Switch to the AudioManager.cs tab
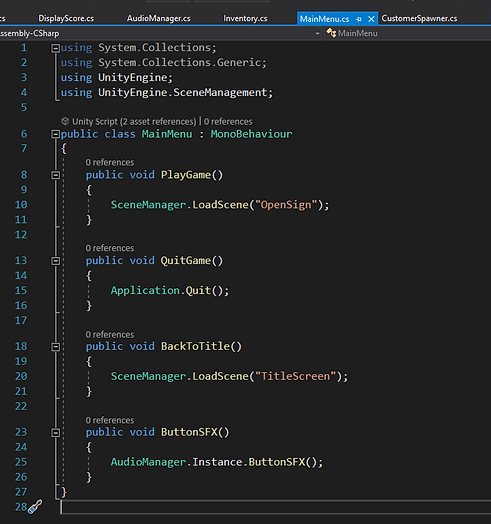 159,18
